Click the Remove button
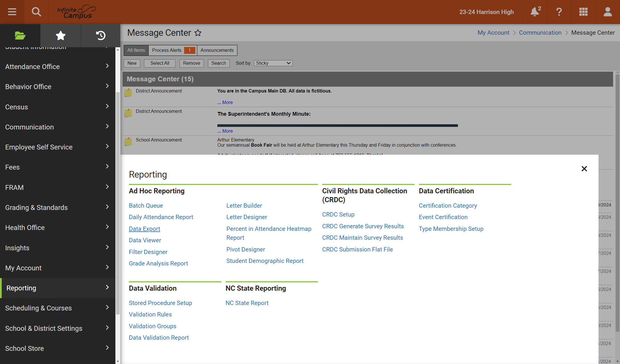620x364 pixels. [x=192, y=63]
